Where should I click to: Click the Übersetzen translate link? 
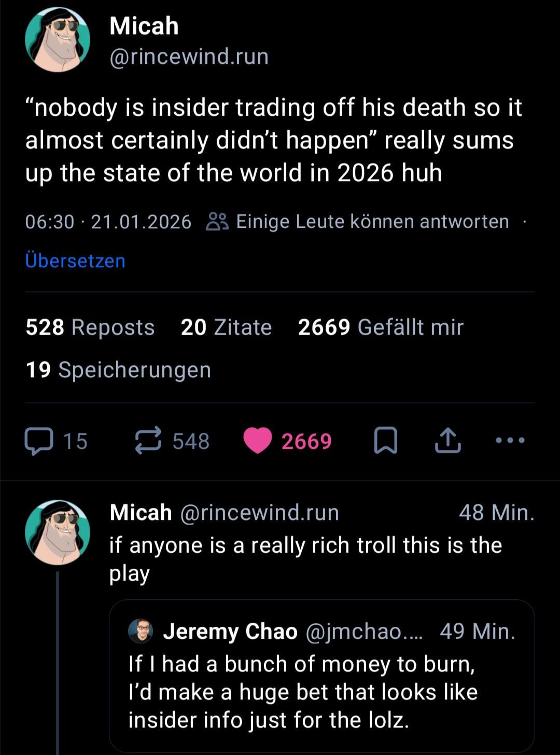(75, 260)
